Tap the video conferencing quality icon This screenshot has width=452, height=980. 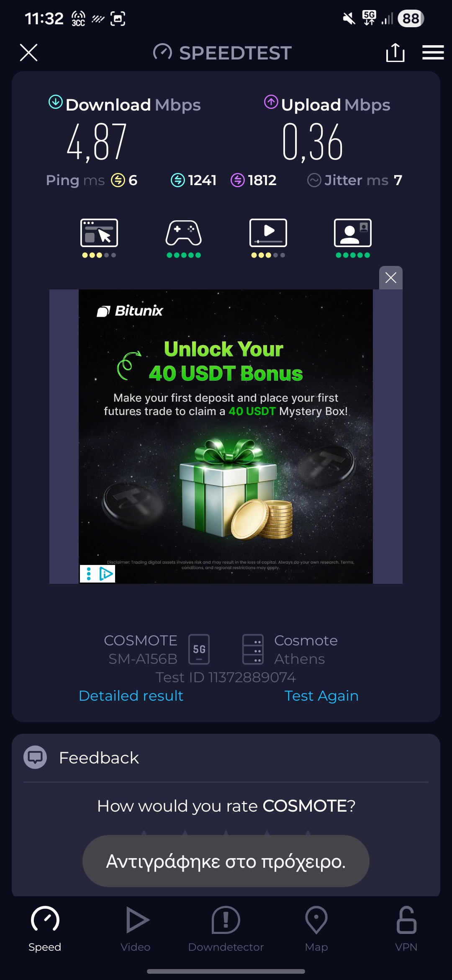(353, 233)
